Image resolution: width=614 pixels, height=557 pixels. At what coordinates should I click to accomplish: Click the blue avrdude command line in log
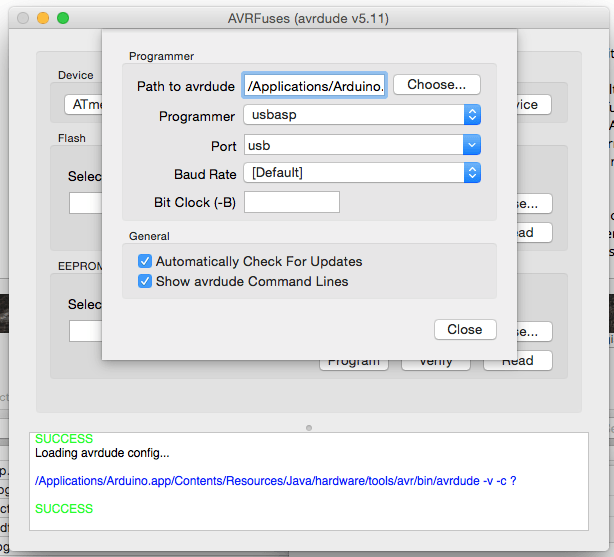[275, 481]
